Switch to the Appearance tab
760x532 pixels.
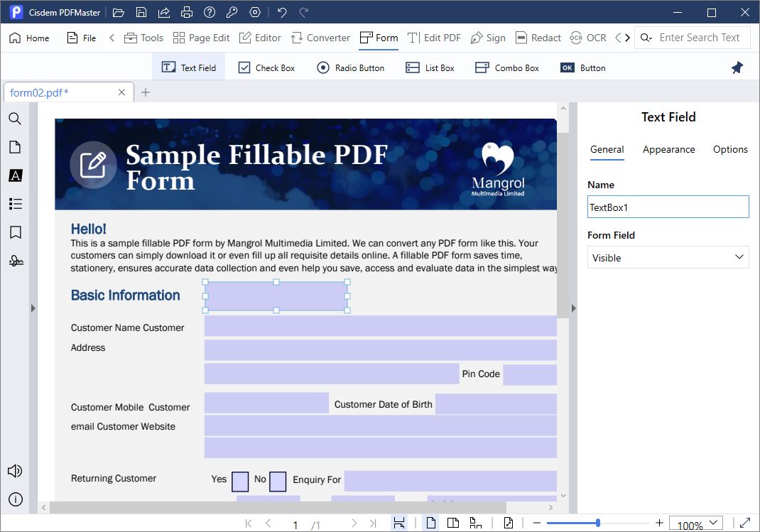tap(668, 149)
